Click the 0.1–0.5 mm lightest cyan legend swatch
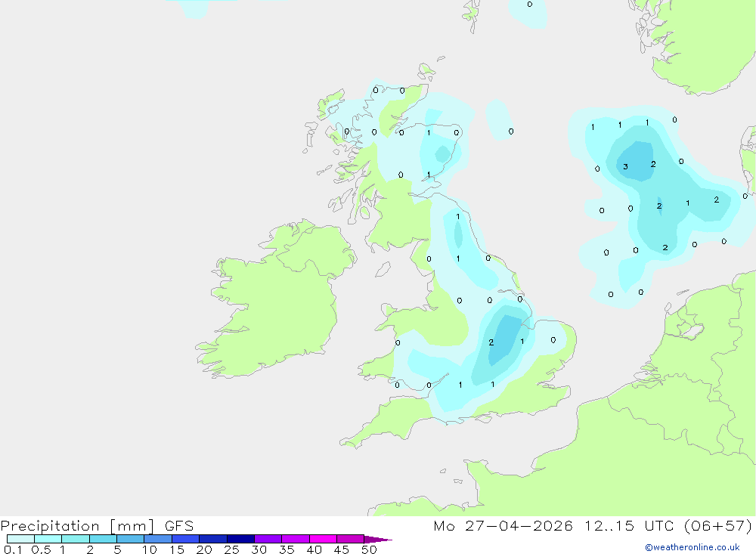This screenshot has height=554, width=756. click(x=20, y=539)
